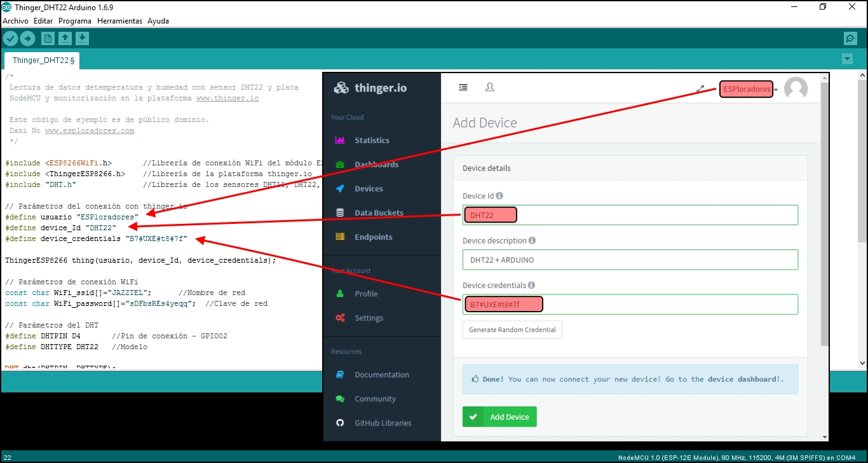Click the Device credentials info icon

[531, 285]
